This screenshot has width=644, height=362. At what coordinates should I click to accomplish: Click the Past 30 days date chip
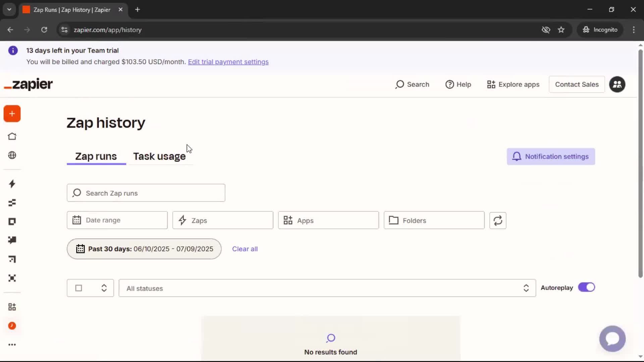tap(144, 249)
